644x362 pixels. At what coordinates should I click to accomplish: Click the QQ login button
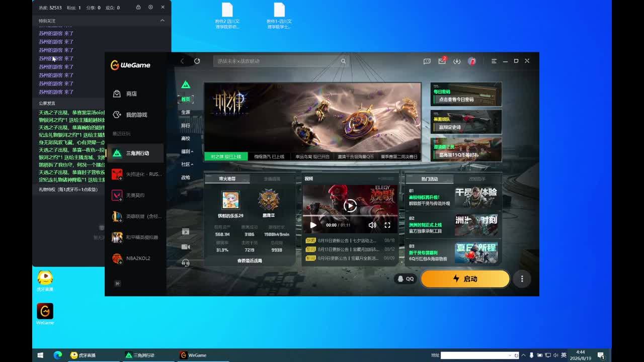click(x=406, y=279)
